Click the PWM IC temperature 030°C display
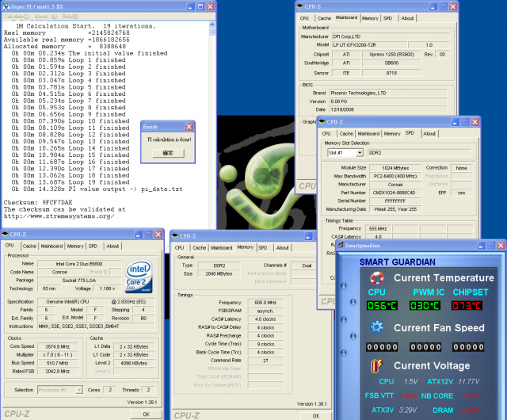Image resolution: width=507 pixels, height=420 pixels. coord(425,305)
